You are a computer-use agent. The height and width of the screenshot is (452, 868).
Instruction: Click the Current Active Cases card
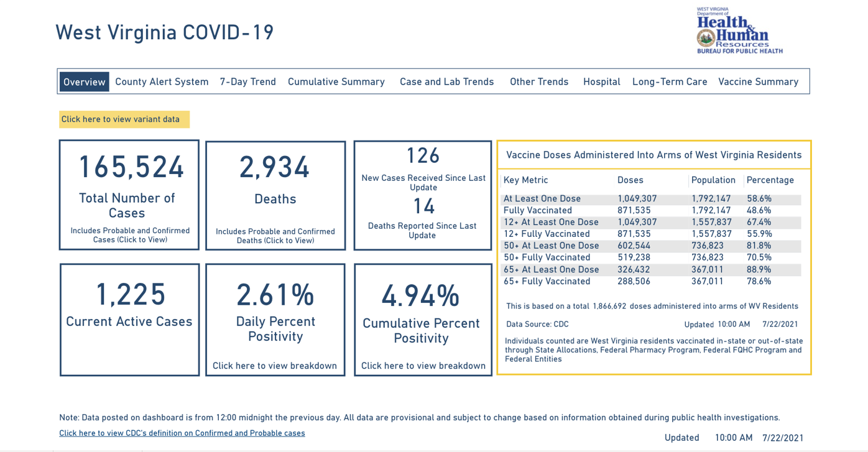coord(129,319)
